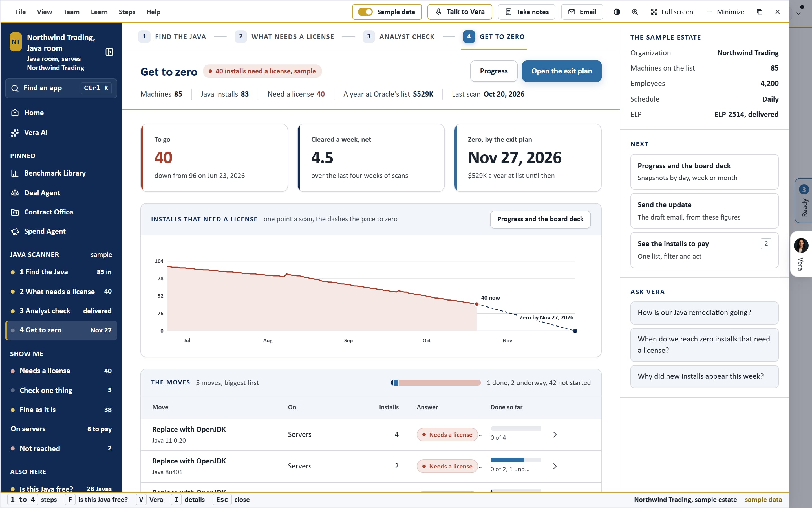Toggle the Sample data switch

[365, 12]
